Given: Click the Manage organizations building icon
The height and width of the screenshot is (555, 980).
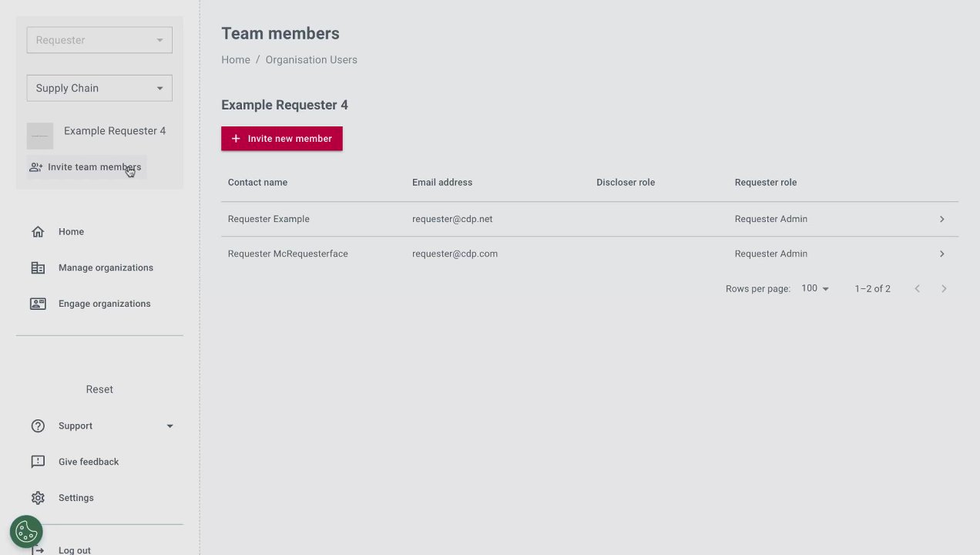Looking at the screenshot, I should point(38,268).
